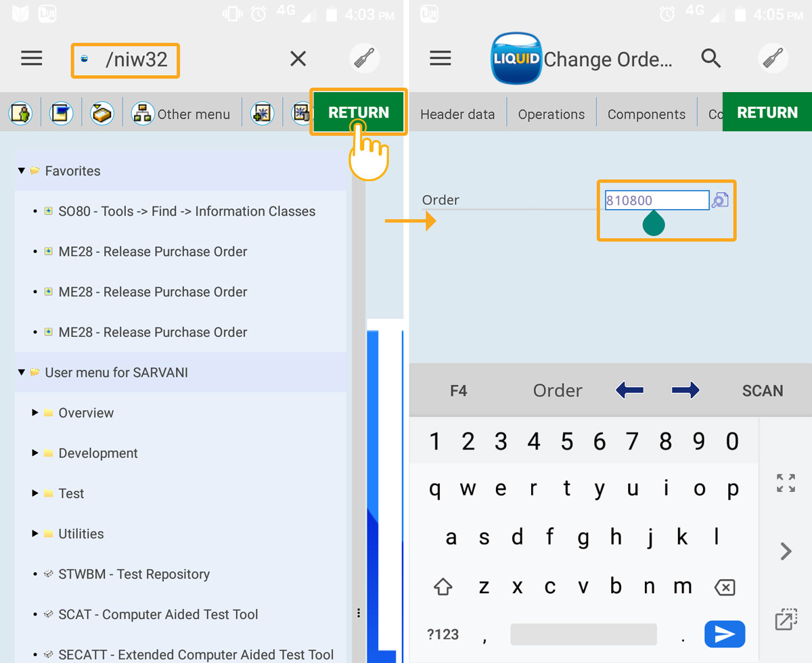Viewport: 812px width, 663px height.
Task: Tap the SCAN button
Action: point(762,390)
